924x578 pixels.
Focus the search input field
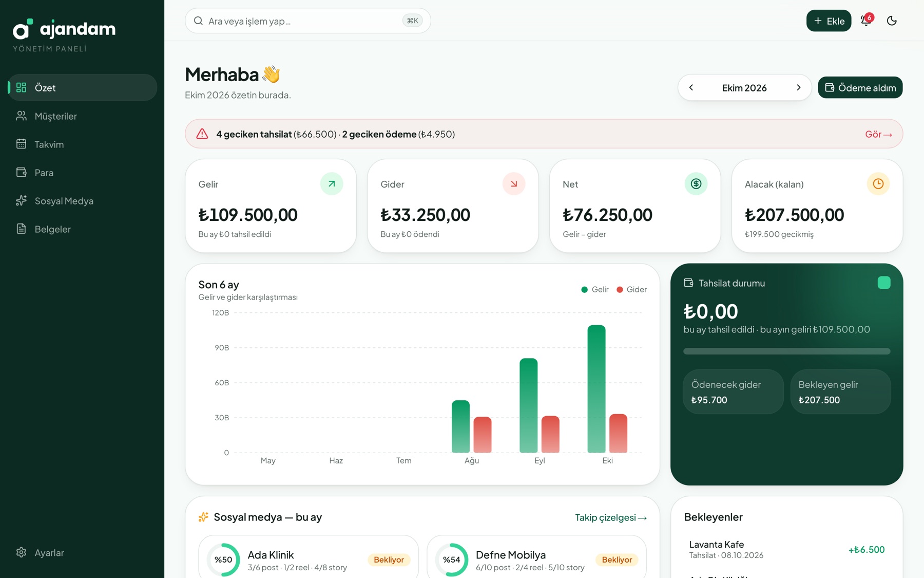pyautogui.click(x=308, y=21)
